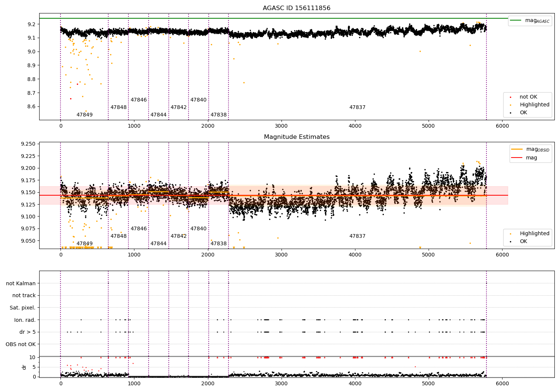The height and width of the screenshot is (392, 560).
Task: Click x-axis tick 4000 under bottom plot
Action: coord(355,383)
